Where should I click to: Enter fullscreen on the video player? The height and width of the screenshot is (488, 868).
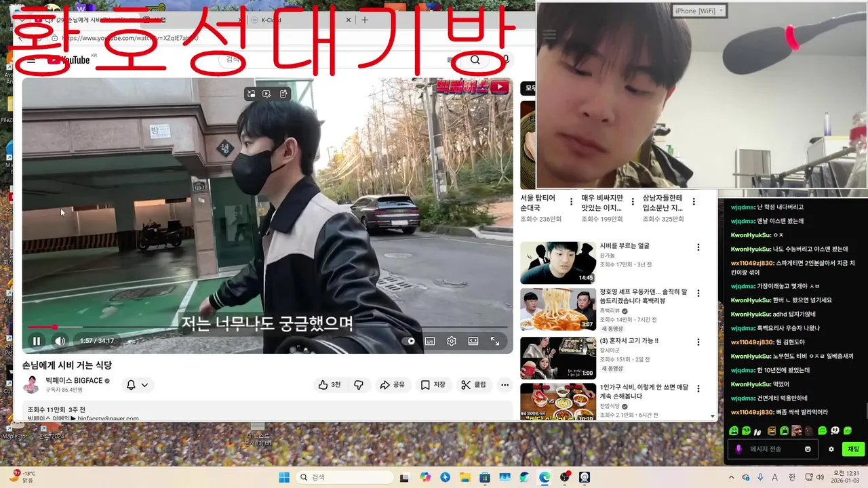[x=495, y=341]
